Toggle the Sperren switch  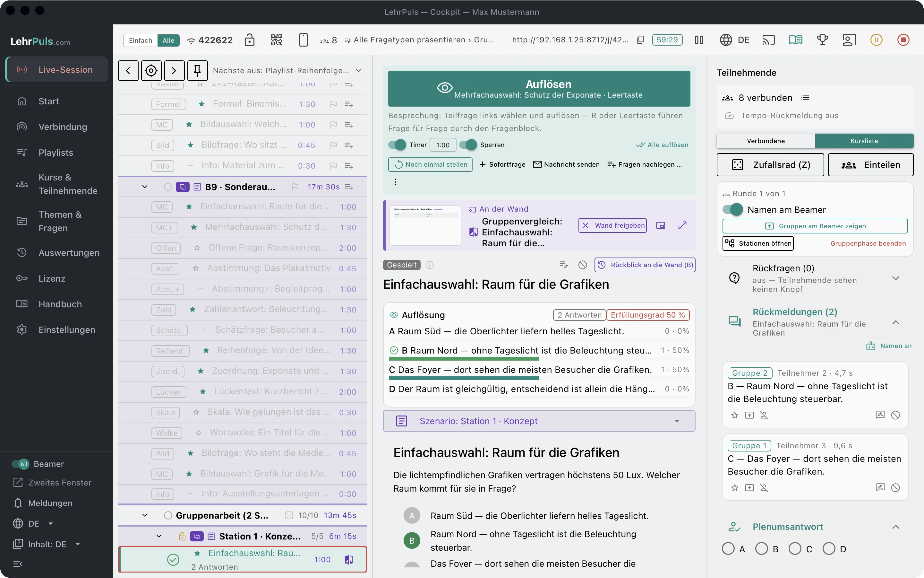(468, 145)
